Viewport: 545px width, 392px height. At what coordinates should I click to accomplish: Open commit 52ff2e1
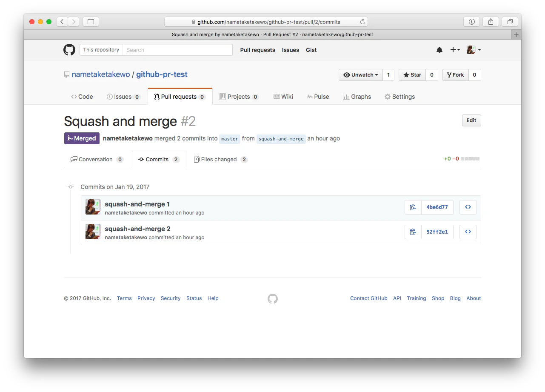437,232
